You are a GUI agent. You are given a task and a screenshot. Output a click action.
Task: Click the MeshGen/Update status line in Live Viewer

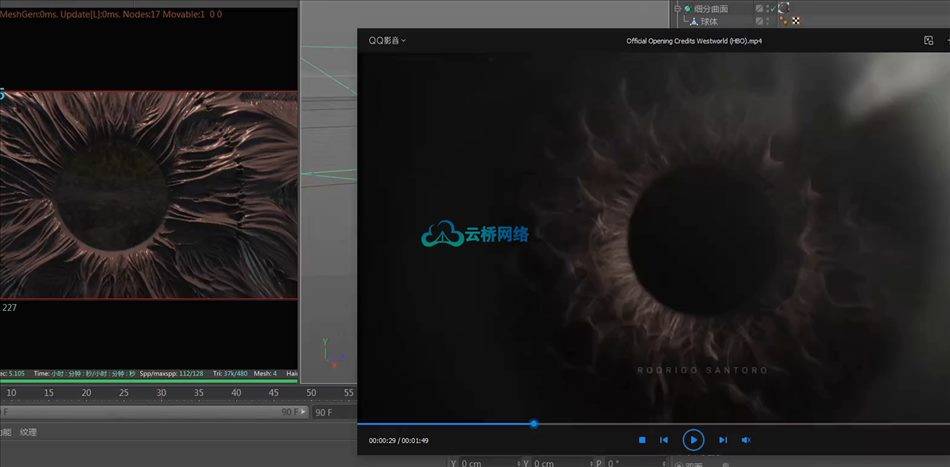coord(111,14)
